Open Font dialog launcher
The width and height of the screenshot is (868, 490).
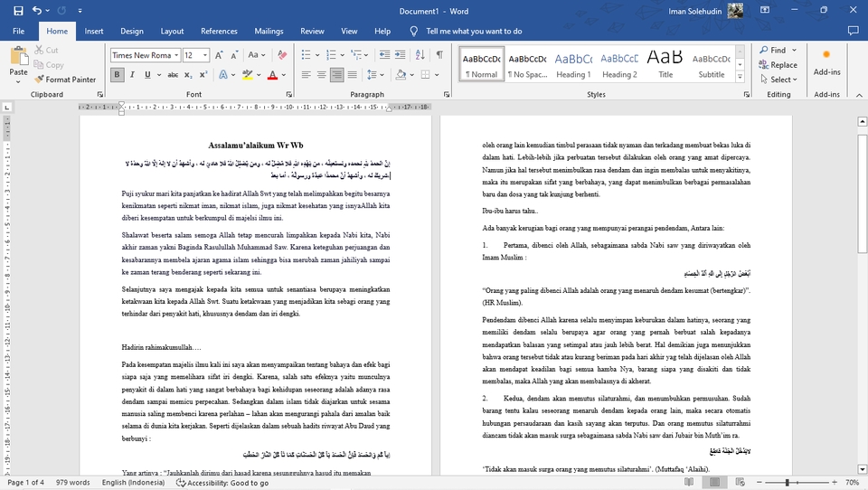point(289,95)
